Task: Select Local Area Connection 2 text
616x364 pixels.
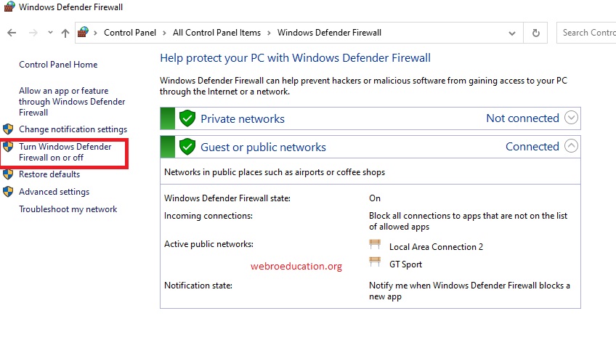Action: 436,247
